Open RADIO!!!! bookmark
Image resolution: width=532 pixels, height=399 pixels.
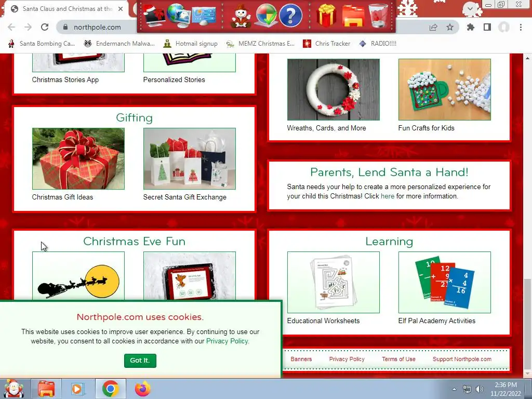(378, 44)
